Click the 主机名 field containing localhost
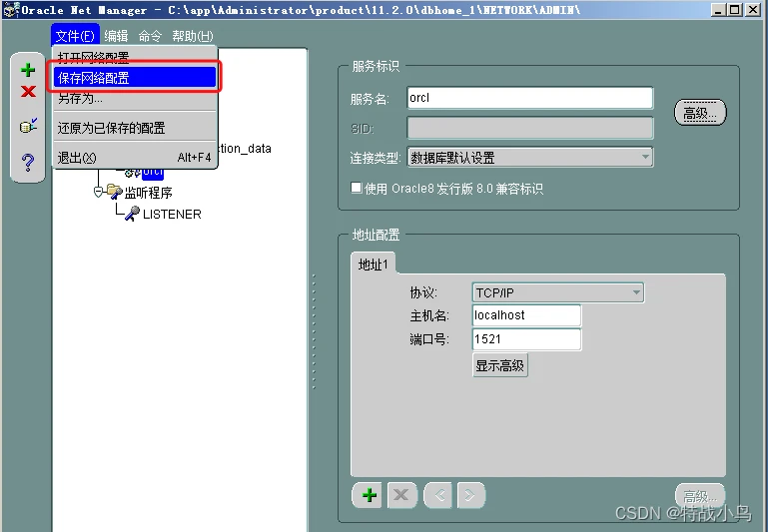The height and width of the screenshot is (532, 768). pos(526,315)
